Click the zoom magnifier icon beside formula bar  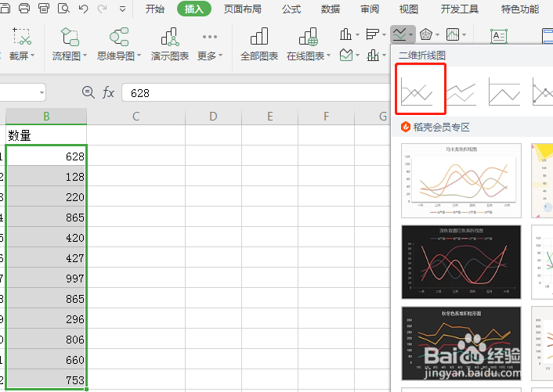point(89,92)
